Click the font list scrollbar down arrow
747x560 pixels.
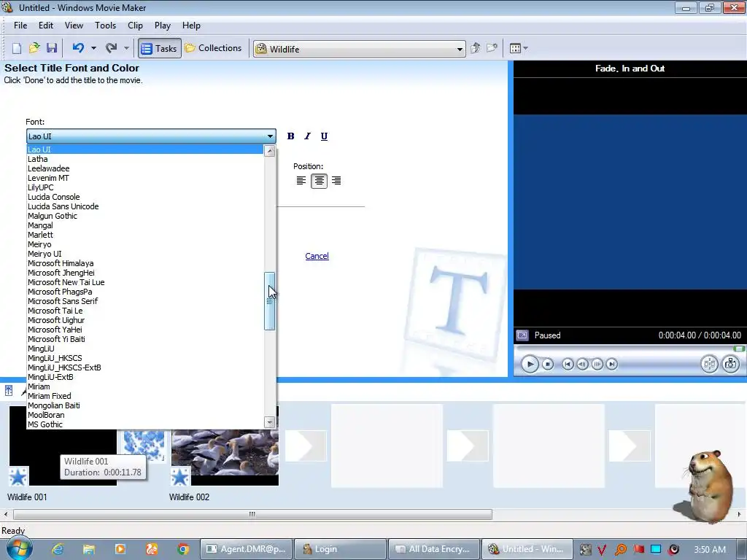click(x=270, y=422)
